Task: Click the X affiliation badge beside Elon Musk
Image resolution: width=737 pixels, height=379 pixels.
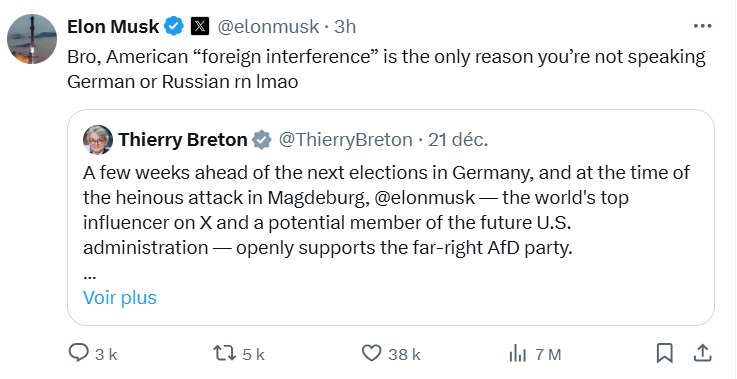Action: tap(199, 26)
